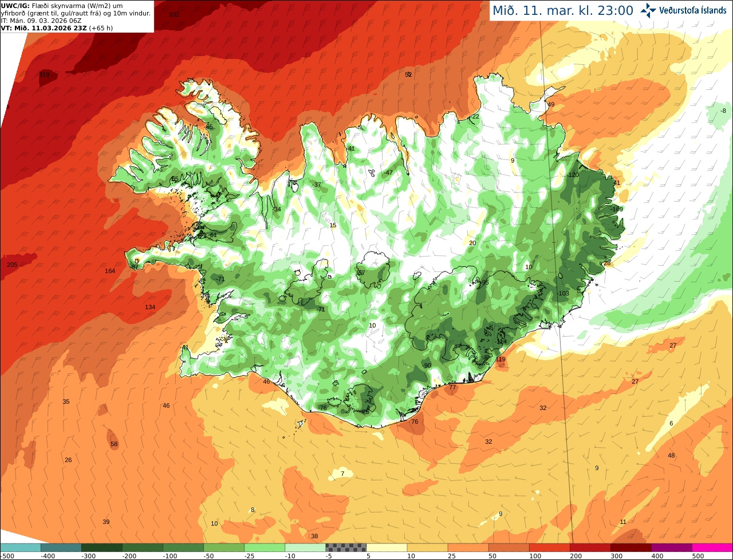Screen dimensions: 733x560
Task: Click the 15 value in the interior
Action: click(333, 226)
